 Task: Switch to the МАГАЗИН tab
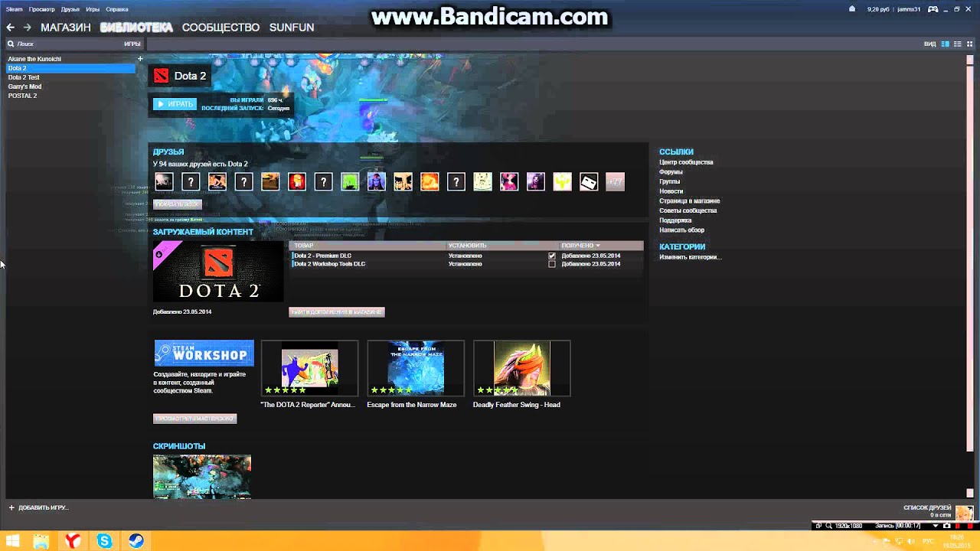point(66,28)
